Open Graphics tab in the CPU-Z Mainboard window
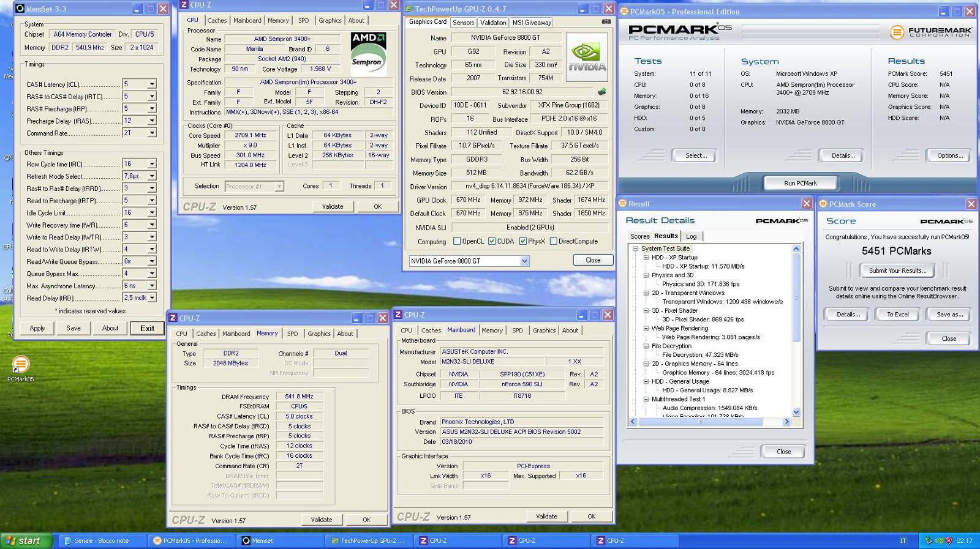This screenshot has height=549, width=980. click(544, 331)
